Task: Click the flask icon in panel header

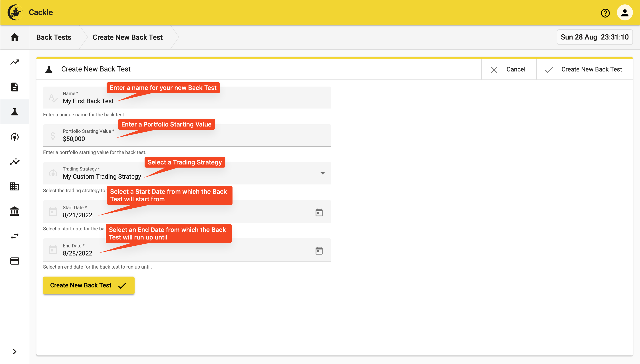Action: [49, 69]
